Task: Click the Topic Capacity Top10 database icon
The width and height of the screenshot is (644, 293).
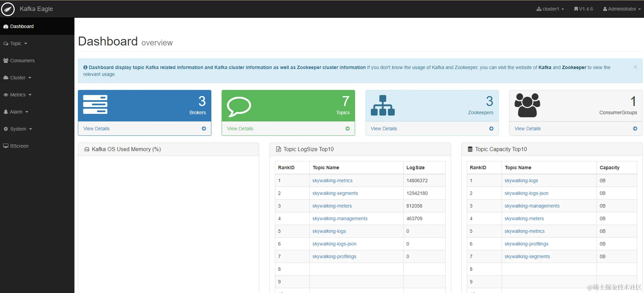Action: point(470,149)
